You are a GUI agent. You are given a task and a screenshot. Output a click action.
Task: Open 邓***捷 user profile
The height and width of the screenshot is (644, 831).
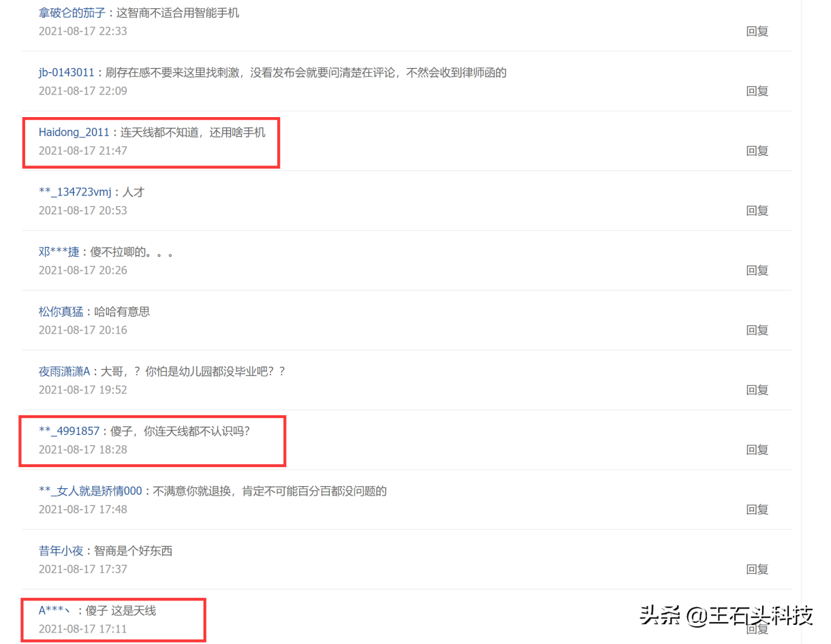[59, 253]
